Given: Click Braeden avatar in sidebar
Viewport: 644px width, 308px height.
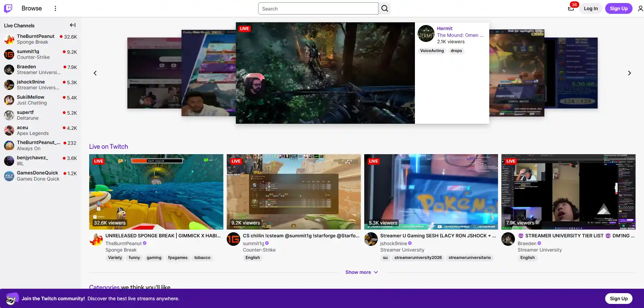Looking at the screenshot, I should (x=9, y=70).
